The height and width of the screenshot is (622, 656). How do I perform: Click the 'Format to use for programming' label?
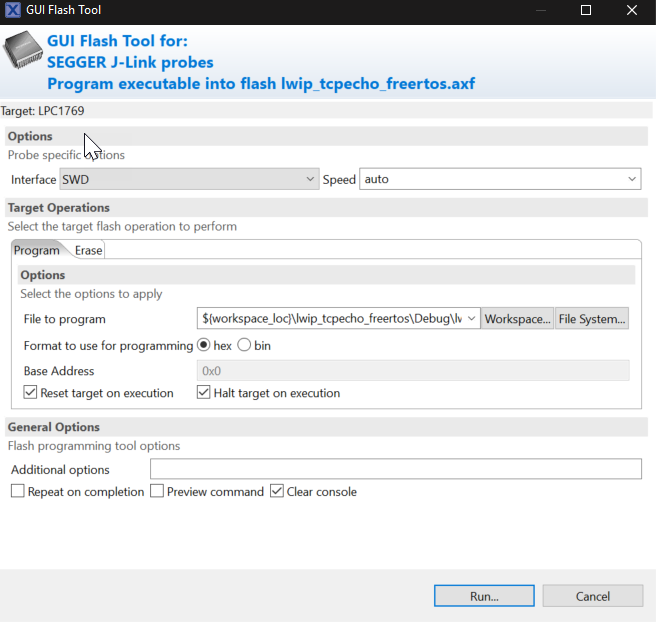tap(108, 346)
